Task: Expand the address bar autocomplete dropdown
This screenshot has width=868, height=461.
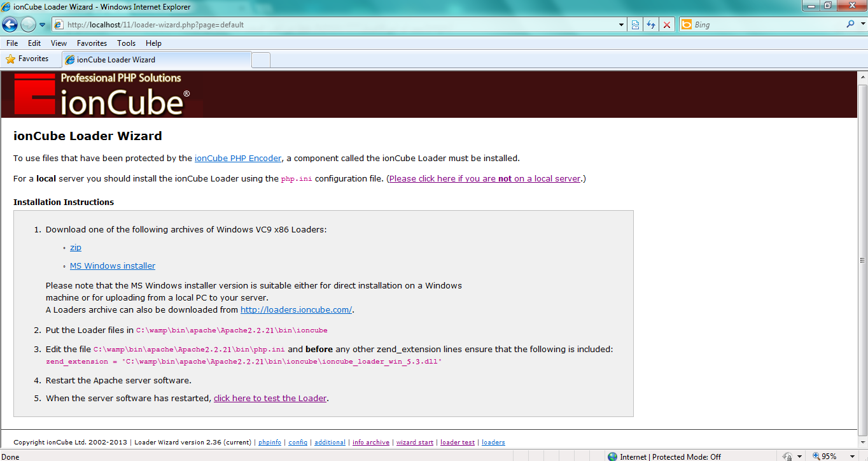Action: click(x=622, y=25)
